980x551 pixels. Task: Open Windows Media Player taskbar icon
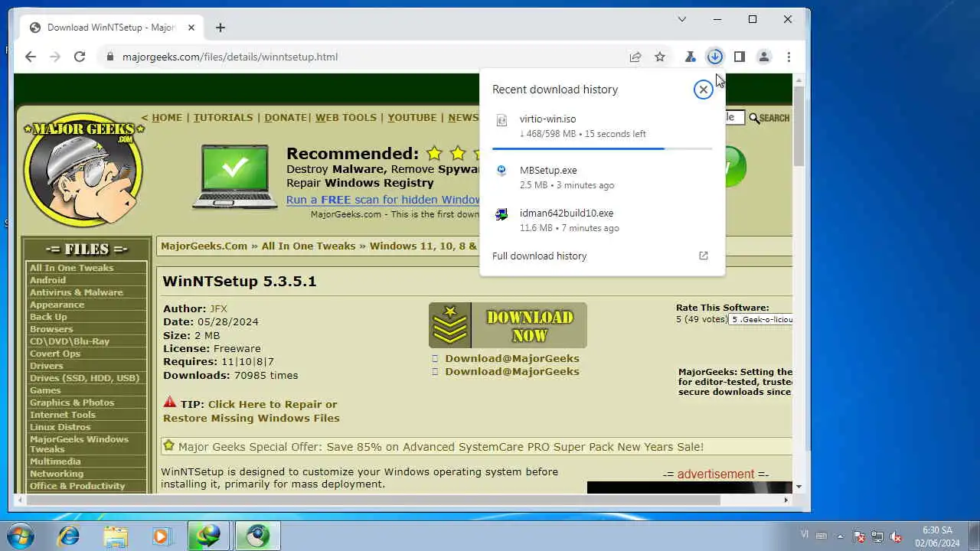click(x=161, y=536)
